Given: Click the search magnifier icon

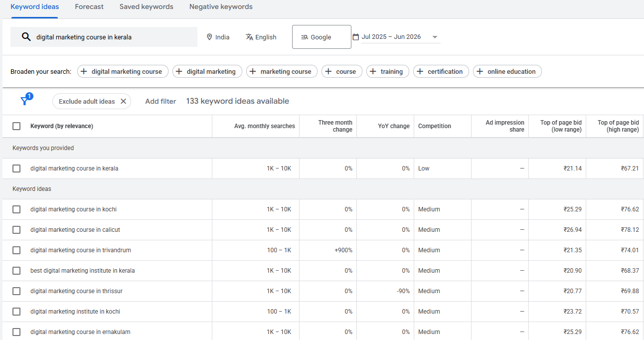Looking at the screenshot, I should coord(26,37).
